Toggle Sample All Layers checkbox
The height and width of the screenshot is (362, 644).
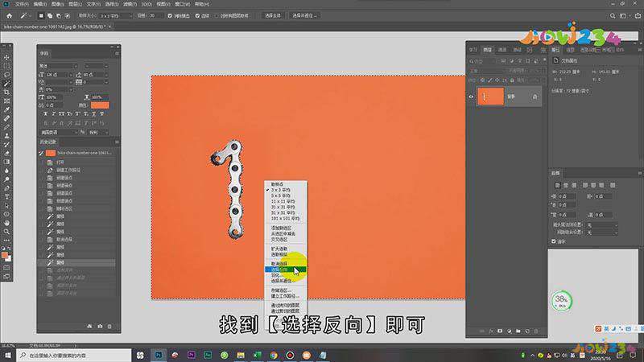click(217, 15)
